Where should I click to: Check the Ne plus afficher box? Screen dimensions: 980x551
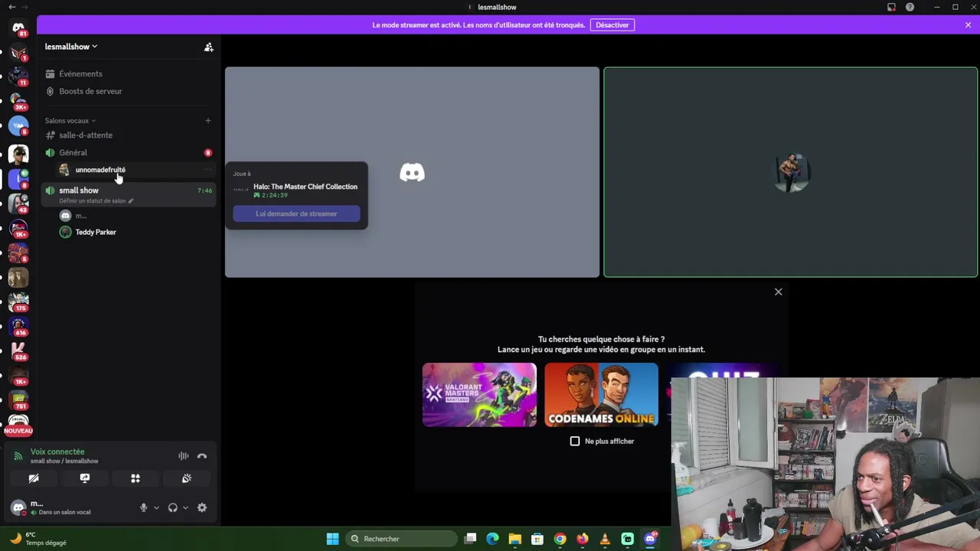(x=575, y=442)
